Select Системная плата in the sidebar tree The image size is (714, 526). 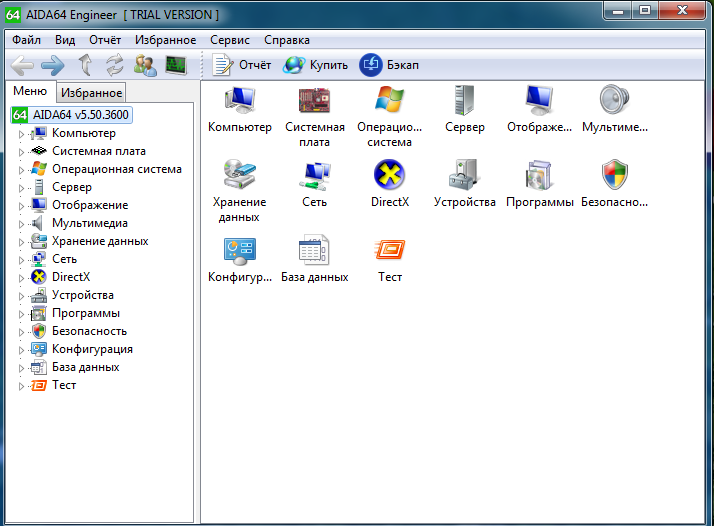pos(99,151)
